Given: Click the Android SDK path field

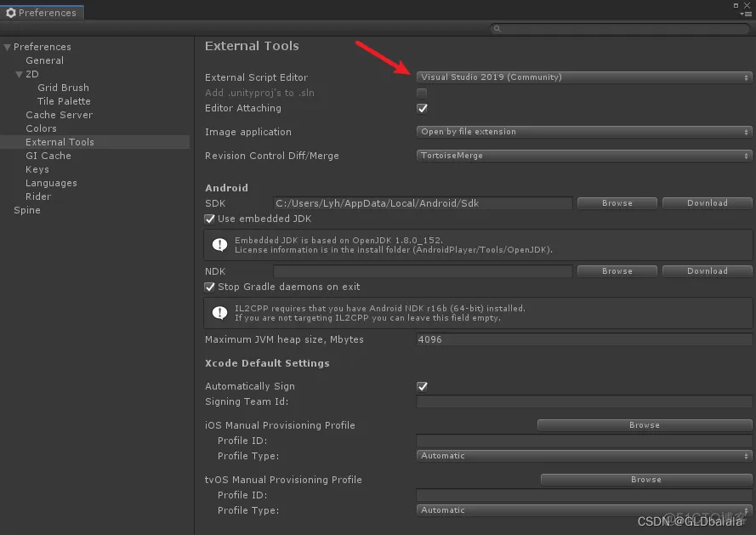Looking at the screenshot, I should [x=423, y=203].
